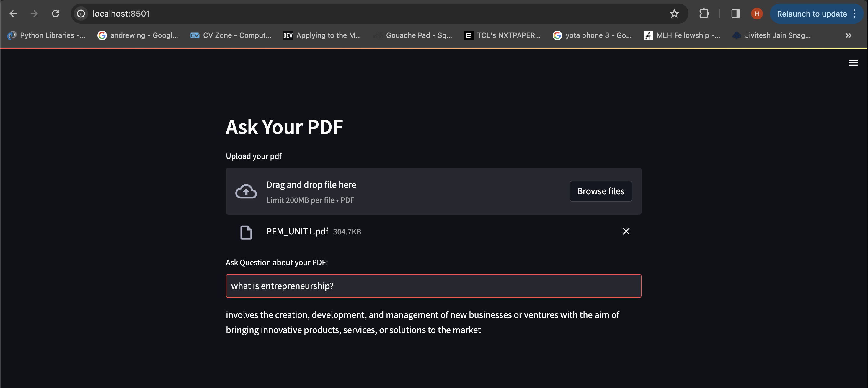Expand the hidden bookmarks chevron

(x=848, y=35)
